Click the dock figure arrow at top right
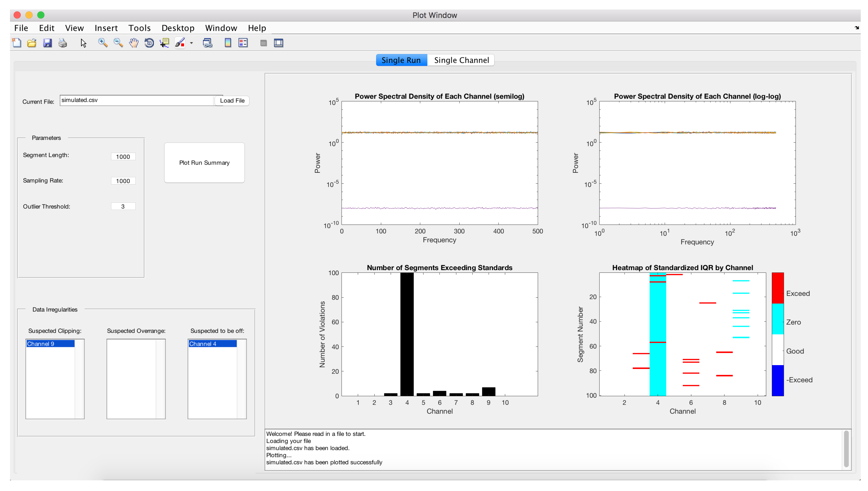Screen dimensions: 868x491 coord(856,28)
